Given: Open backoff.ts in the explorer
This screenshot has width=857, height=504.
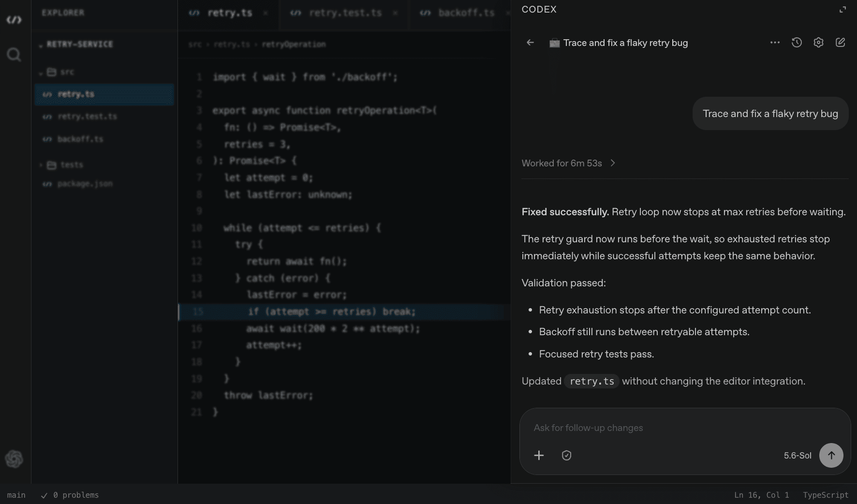Looking at the screenshot, I should (x=73, y=139).
